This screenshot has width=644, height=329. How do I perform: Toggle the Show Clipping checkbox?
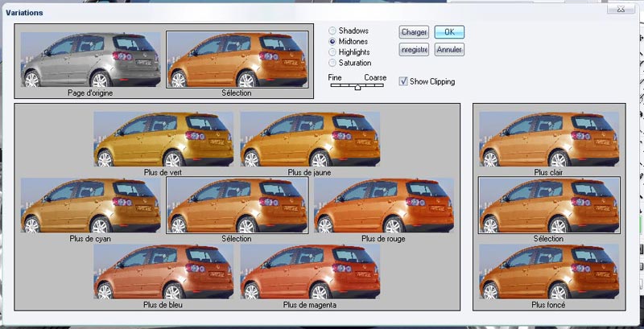[x=403, y=81]
